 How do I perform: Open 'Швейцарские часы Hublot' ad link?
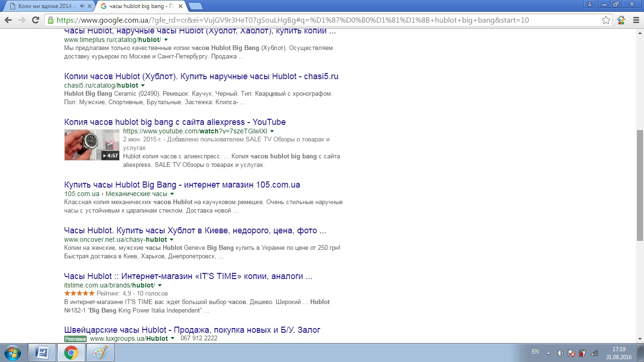click(x=192, y=330)
